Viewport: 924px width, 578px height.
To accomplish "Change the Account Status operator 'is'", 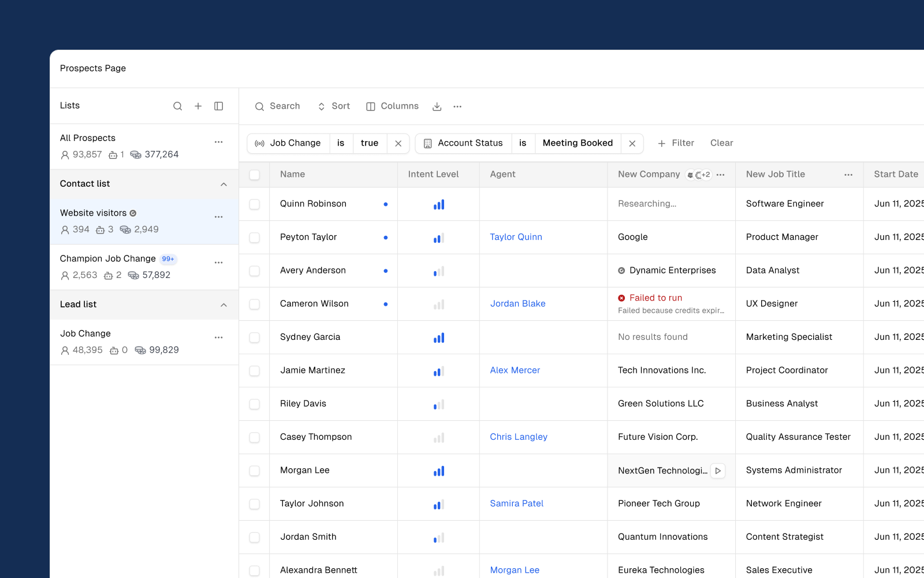I will 523,143.
